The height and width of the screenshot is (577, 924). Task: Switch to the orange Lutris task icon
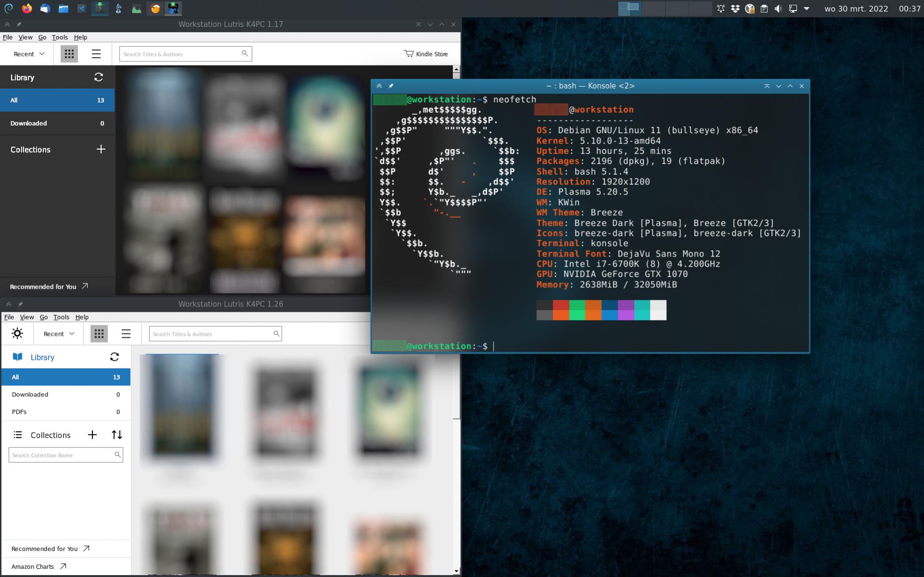pyautogui.click(x=155, y=8)
